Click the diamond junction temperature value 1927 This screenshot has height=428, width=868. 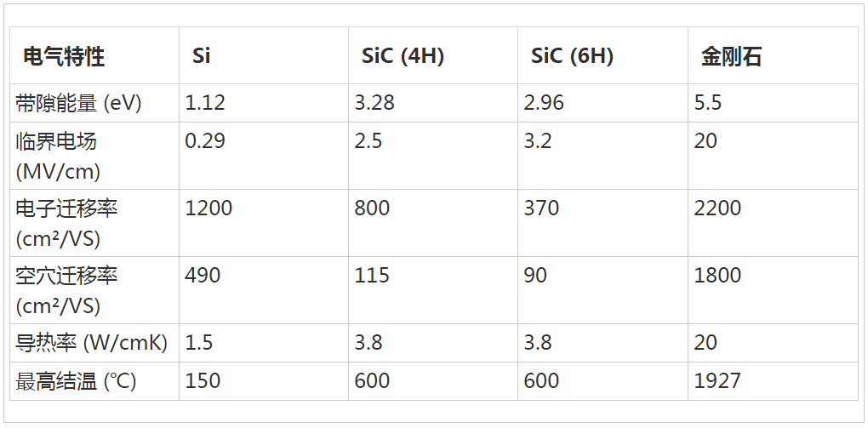(x=717, y=381)
